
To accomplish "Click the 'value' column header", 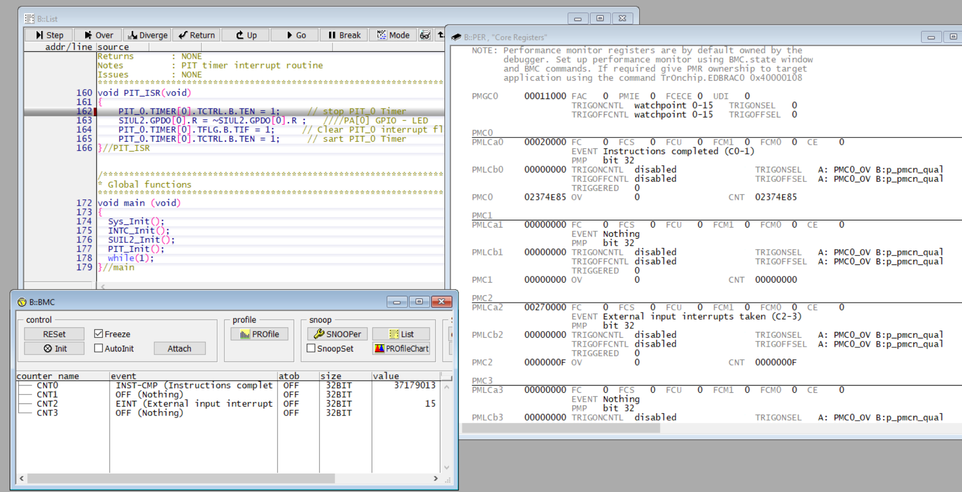I will click(x=405, y=375).
